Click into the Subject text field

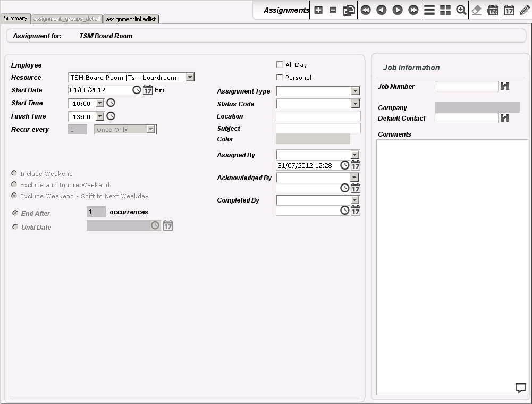coord(318,129)
